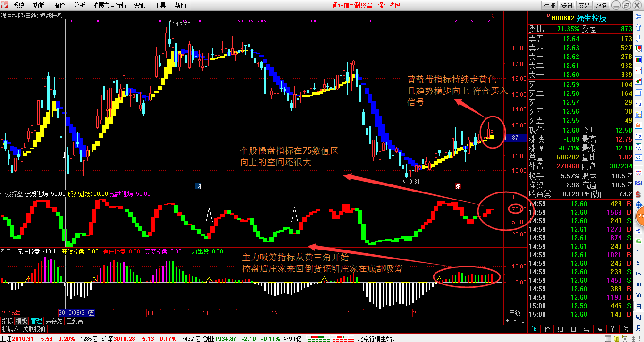Click the 服务 button at top right

(602, 5)
